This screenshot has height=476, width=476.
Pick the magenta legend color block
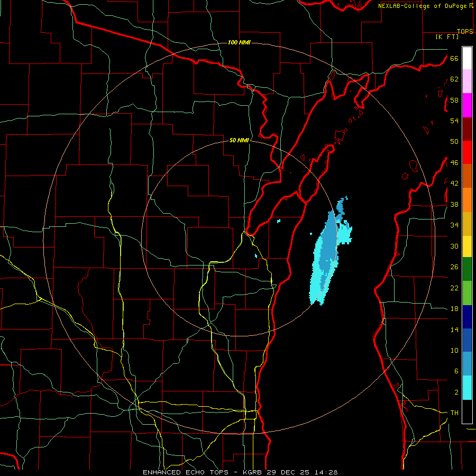(467, 105)
